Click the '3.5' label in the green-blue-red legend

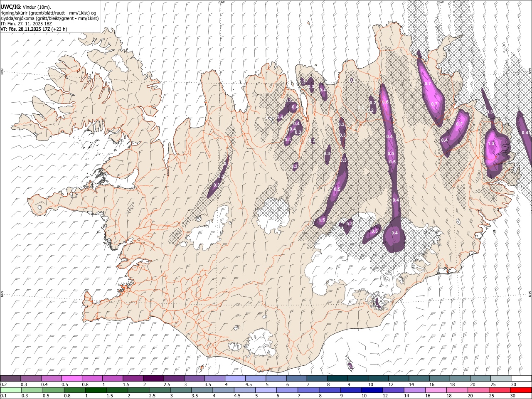[x=195, y=396]
